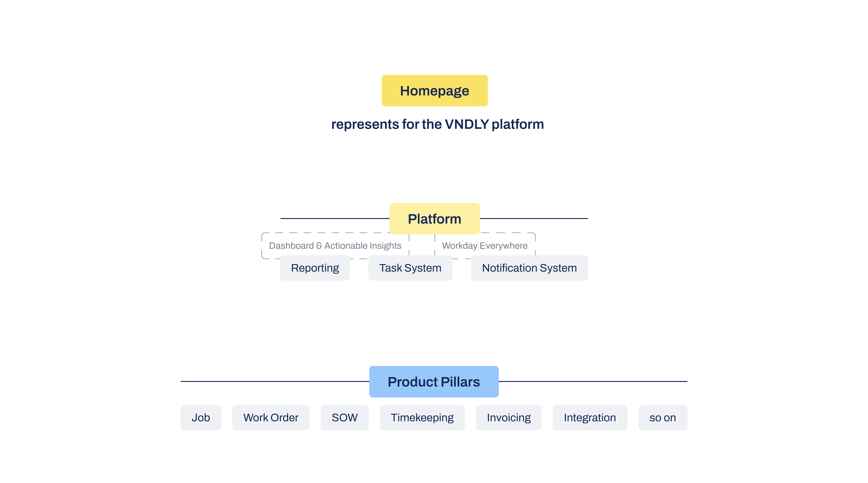
Task: Click the Workday Everywhere dashed label
Action: (x=485, y=245)
